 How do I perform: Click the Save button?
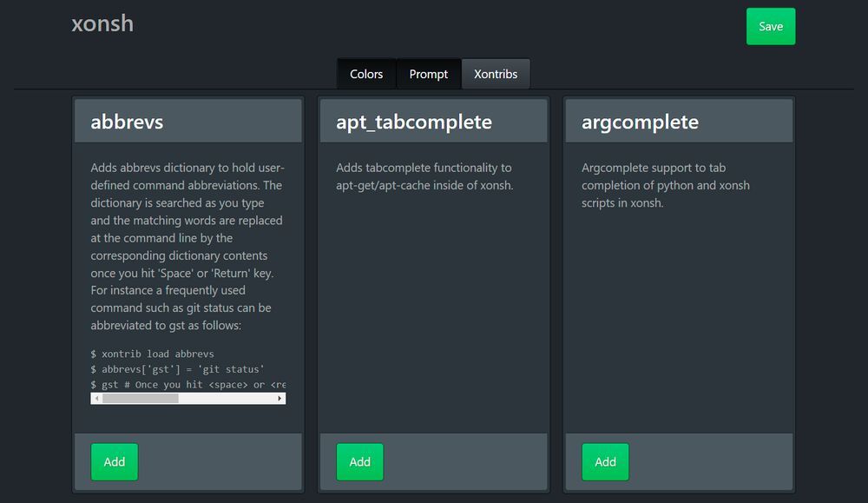coord(770,26)
